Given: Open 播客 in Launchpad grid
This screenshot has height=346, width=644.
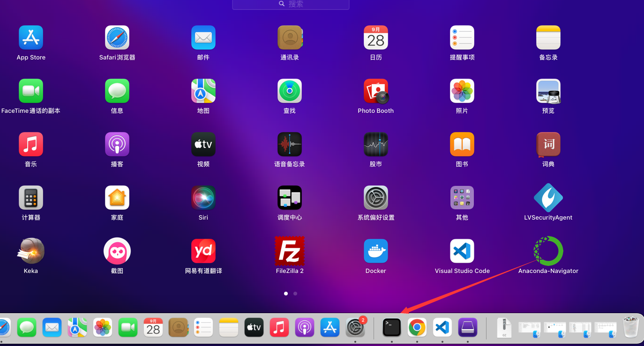Looking at the screenshot, I should click(117, 144).
